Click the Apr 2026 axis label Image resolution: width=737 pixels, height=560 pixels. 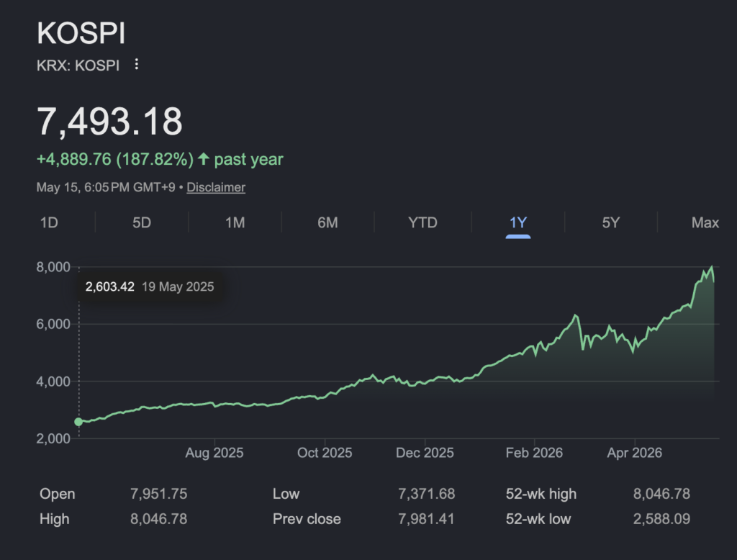635,453
